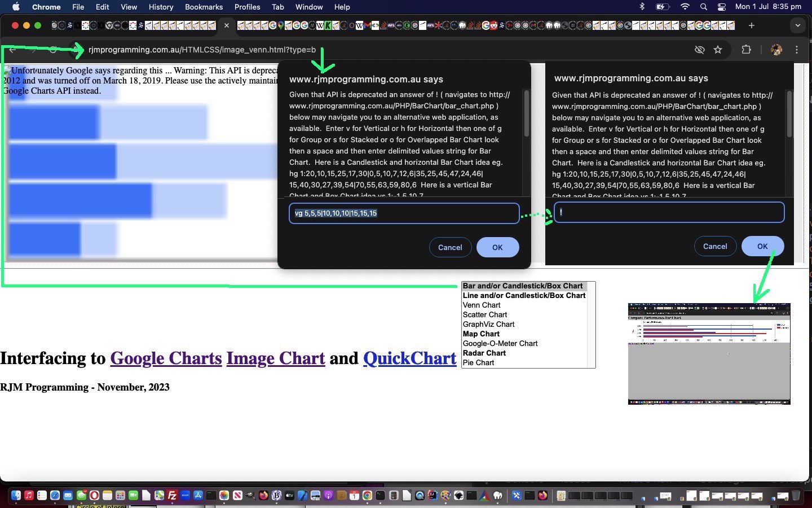This screenshot has height=508, width=812.
Task: Open Apple TV from the Dock
Action: 289,496
